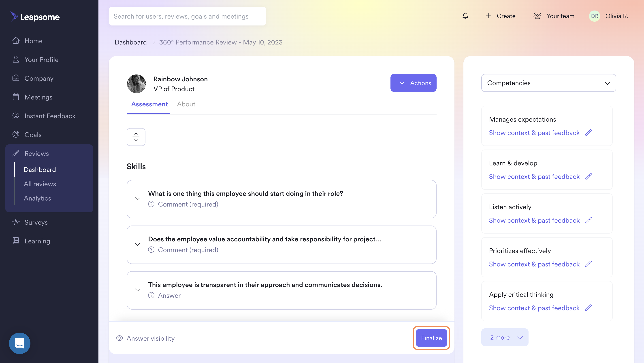Click the pencil icon for Manages expectations
This screenshot has width=644, height=363.
pyautogui.click(x=589, y=133)
